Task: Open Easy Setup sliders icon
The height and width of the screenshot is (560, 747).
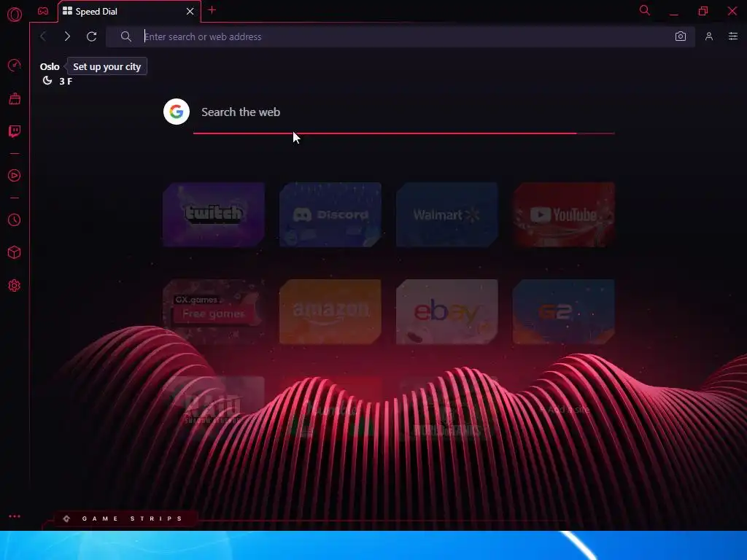Action: click(x=732, y=36)
